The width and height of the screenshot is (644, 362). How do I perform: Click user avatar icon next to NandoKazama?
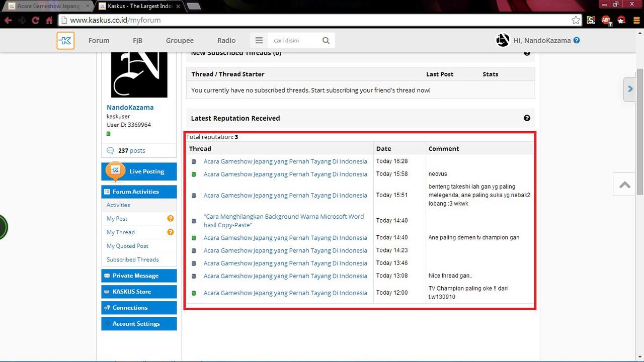(x=503, y=40)
